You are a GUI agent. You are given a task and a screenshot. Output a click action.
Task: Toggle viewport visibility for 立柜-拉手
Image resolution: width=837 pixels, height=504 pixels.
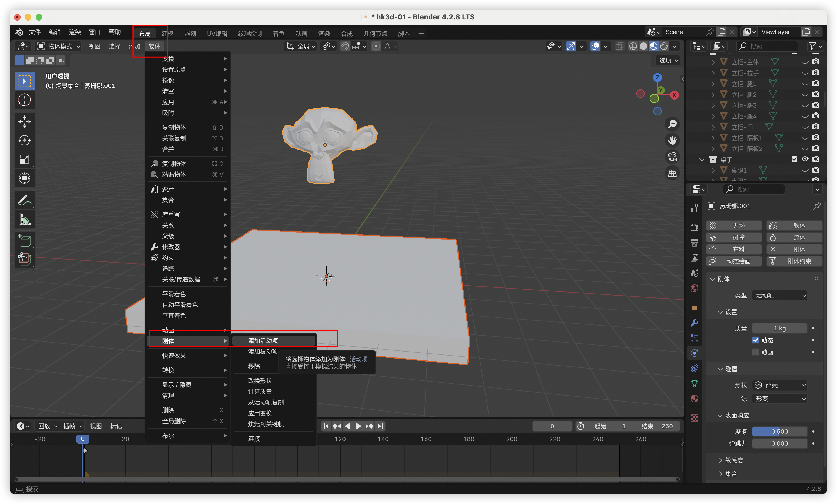click(805, 73)
